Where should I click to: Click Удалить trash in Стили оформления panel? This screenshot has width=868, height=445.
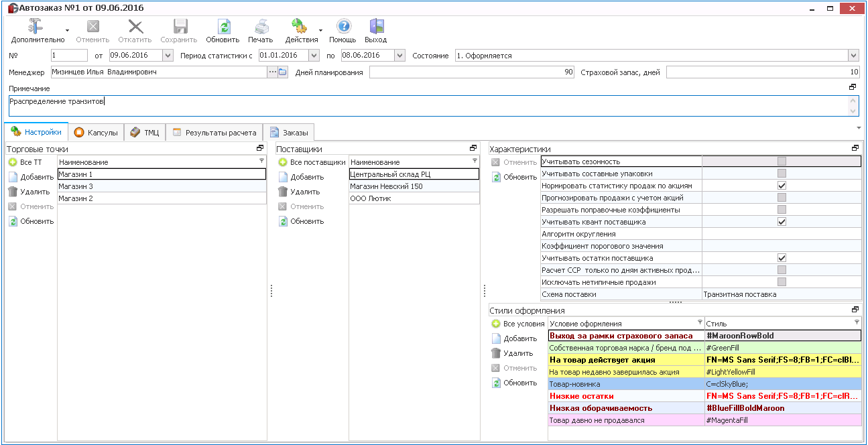[513, 353]
